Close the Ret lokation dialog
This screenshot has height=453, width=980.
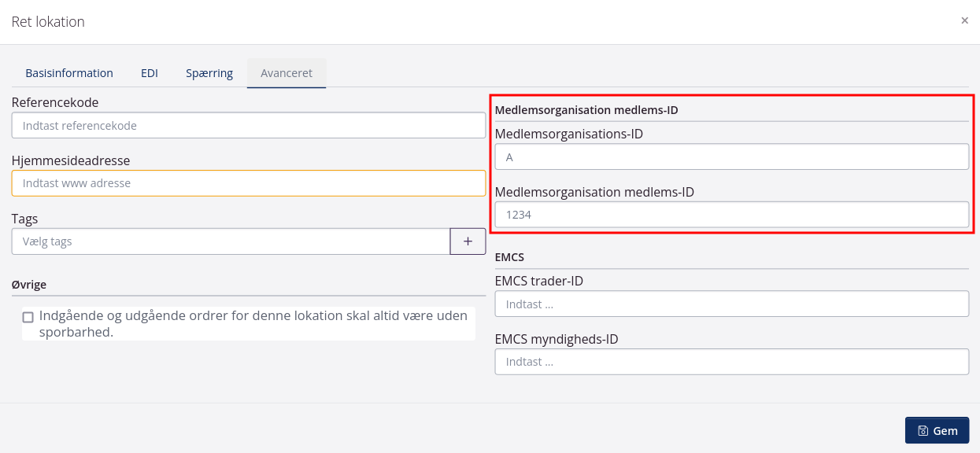(x=964, y=20)
